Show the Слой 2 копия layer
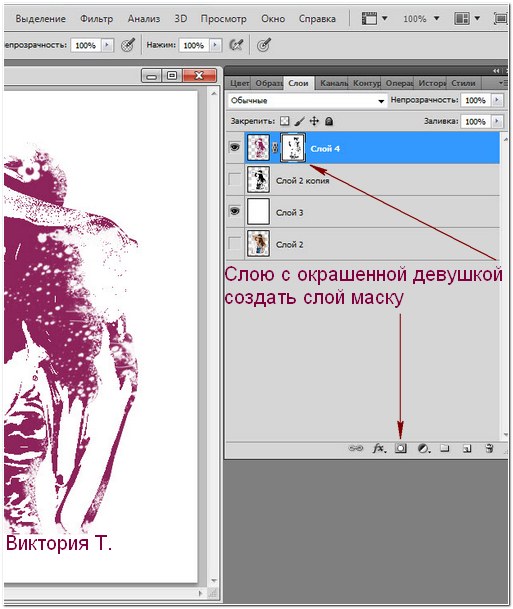 coord(235,179)
